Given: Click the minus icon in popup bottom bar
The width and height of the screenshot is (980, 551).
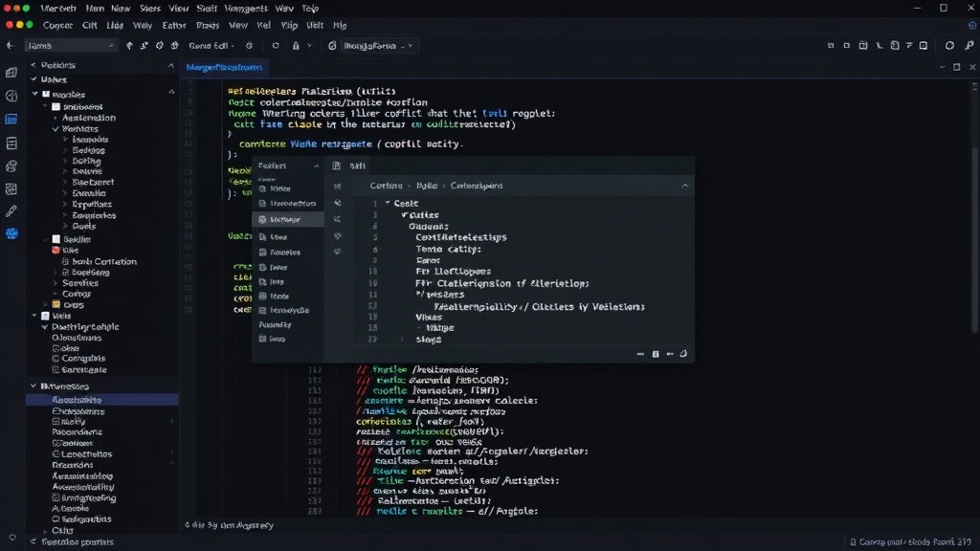Looking at the screenshot, I should coord(640,354).
